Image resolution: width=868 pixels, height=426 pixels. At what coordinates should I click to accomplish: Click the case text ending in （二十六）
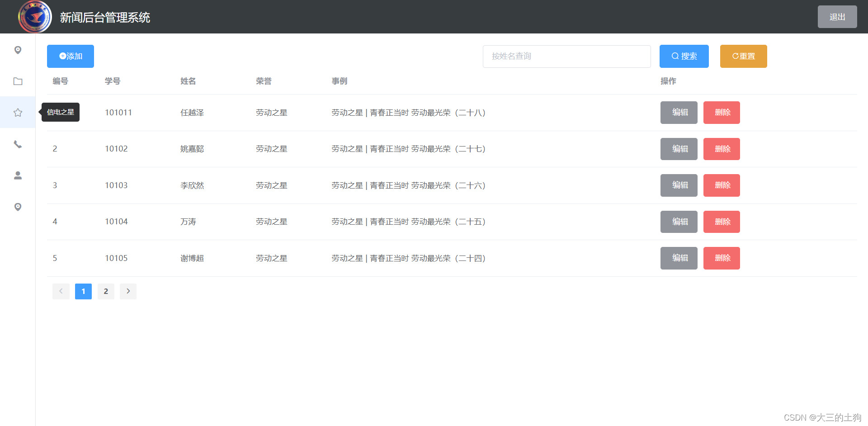coord(410,185)
